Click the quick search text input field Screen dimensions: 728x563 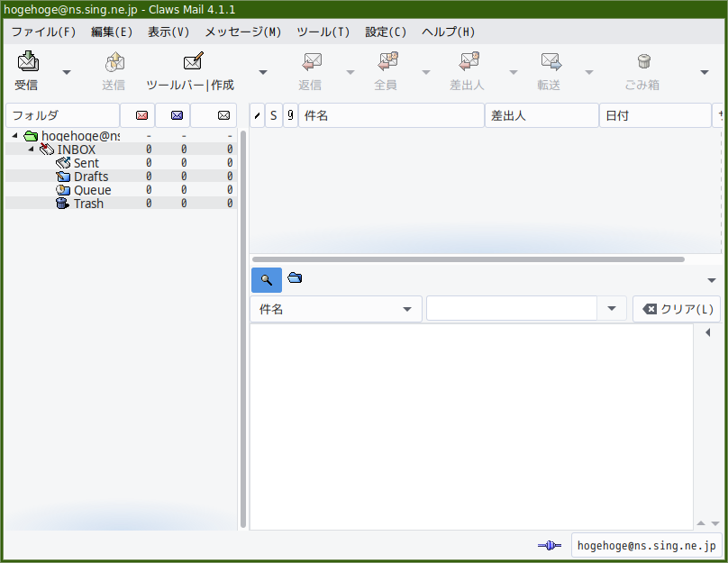(511, 309)
